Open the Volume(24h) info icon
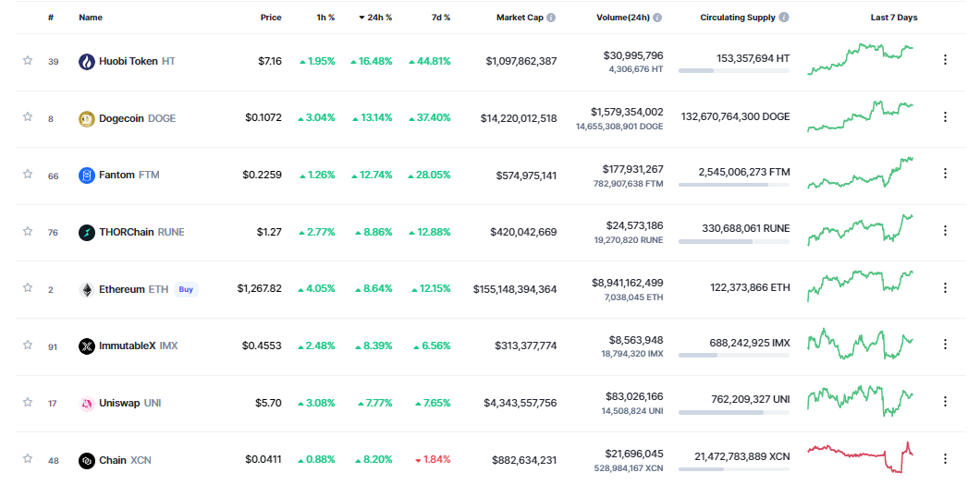This screenshot has height=485, width=980. [657, 18]
